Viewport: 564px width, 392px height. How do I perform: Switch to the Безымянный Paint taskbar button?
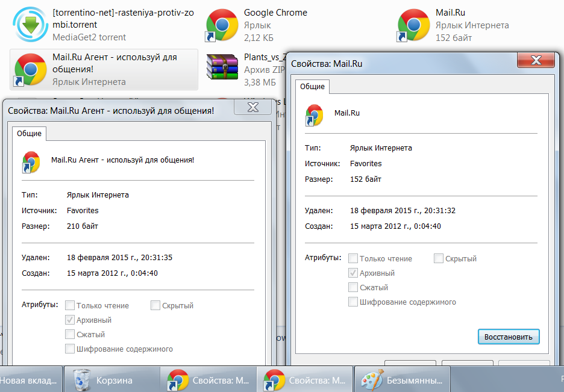tap(403, 379)
